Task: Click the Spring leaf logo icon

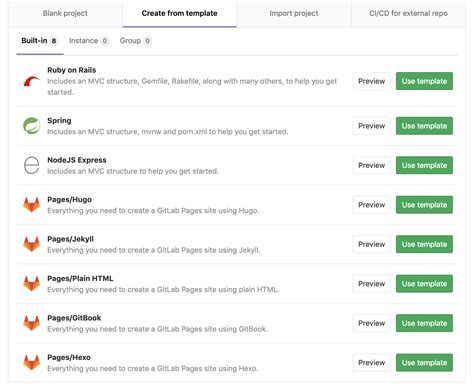Action: [x=31, y=126]
